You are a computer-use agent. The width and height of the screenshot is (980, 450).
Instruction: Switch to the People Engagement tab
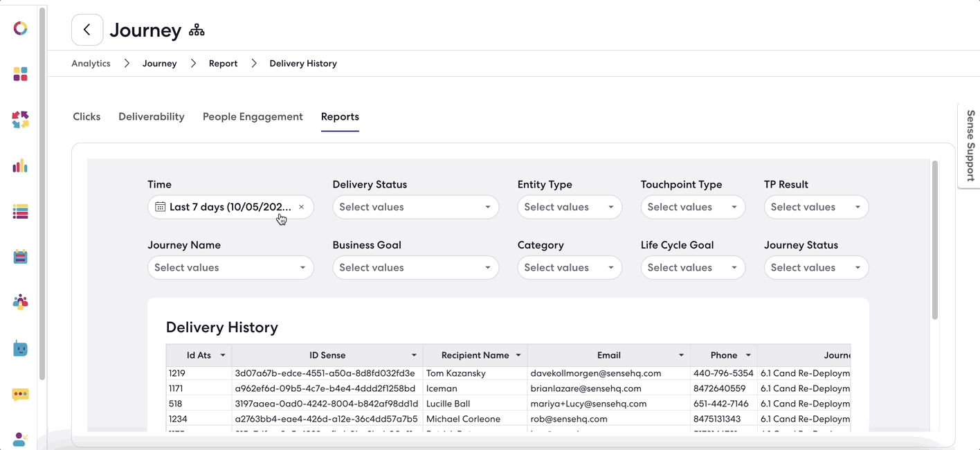click(x=253, y=116)
